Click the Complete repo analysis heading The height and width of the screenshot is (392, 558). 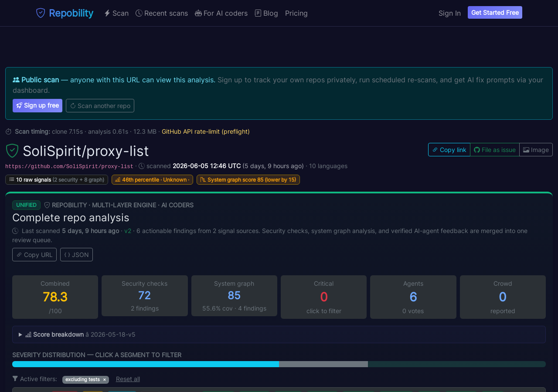[71, 217]
